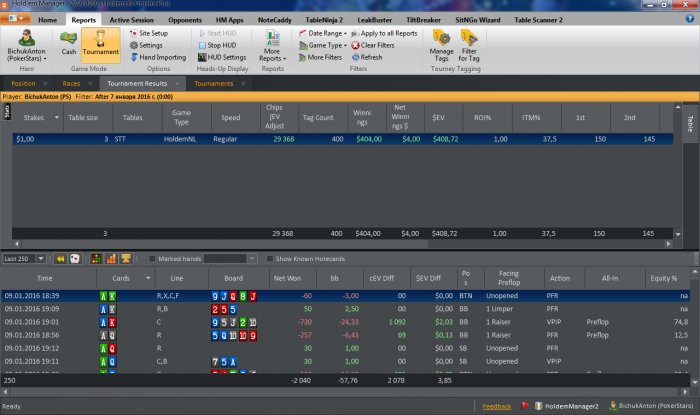Click the trophy icon in hands toolbar
The width and height of the screenshot is (700, 415).
tap(126, 259)
